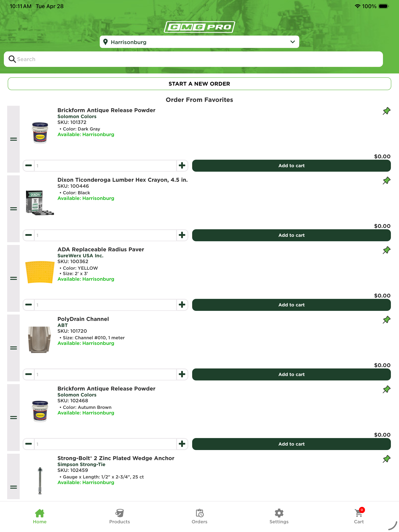Open the Harrisonburg location dropdown

pyautogui.click(x=199, y=42)
